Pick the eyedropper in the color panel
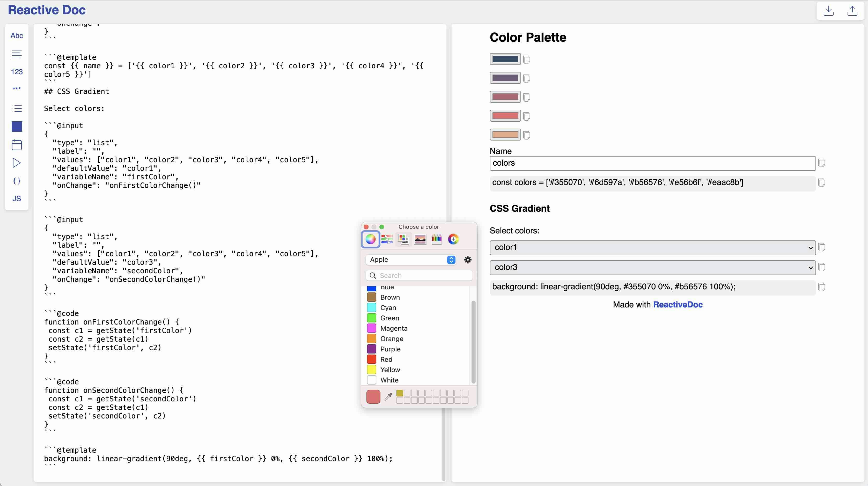The width and height of the screenshot is (868, 486). click(388, 396)
